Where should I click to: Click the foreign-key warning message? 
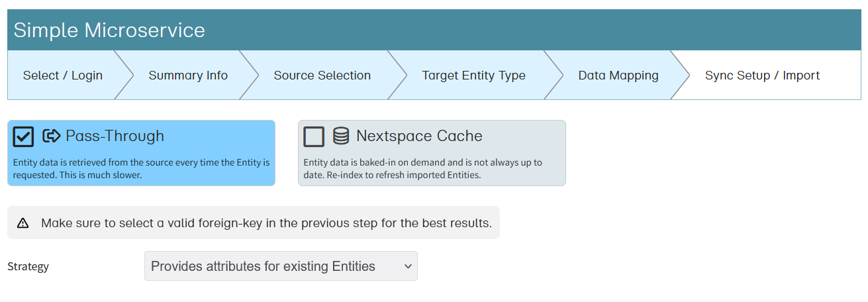click(266, 223)
